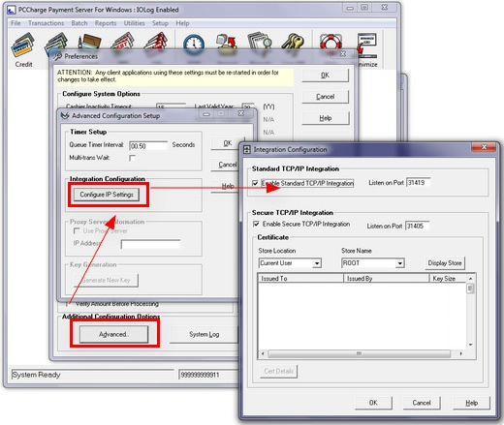This screenshot has height=425, width=504.
Task: Click the certificate list scroll-up arrow
Action: point(471,278)
